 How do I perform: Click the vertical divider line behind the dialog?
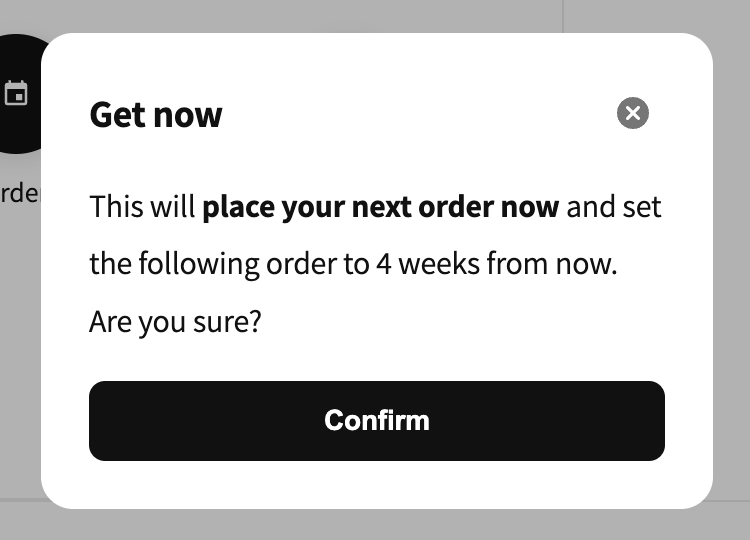click(563, 16)
